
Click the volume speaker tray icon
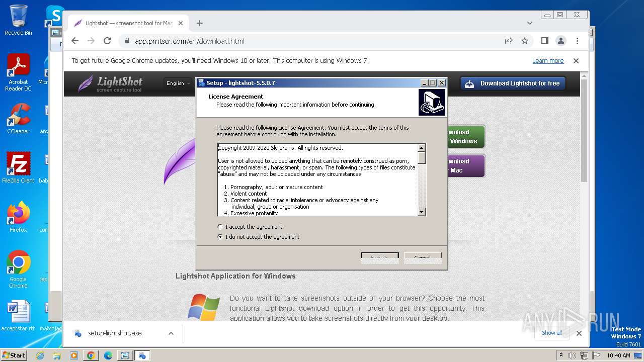(x=572, y=355)
